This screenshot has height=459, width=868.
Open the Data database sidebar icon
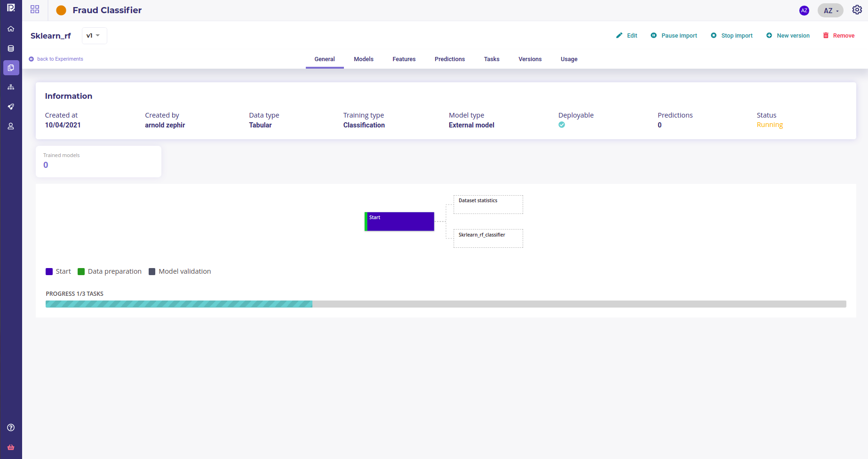11,48
